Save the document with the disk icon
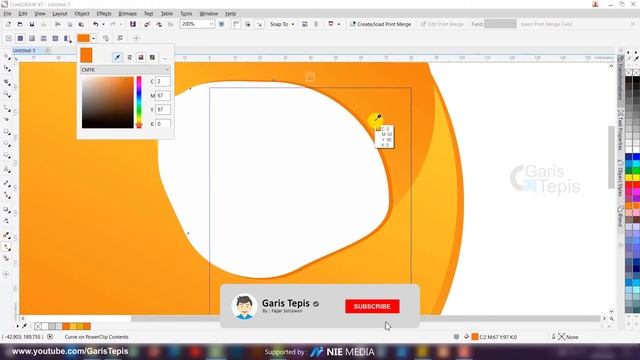This screenshot has width=640, height=360. [32, 24]
